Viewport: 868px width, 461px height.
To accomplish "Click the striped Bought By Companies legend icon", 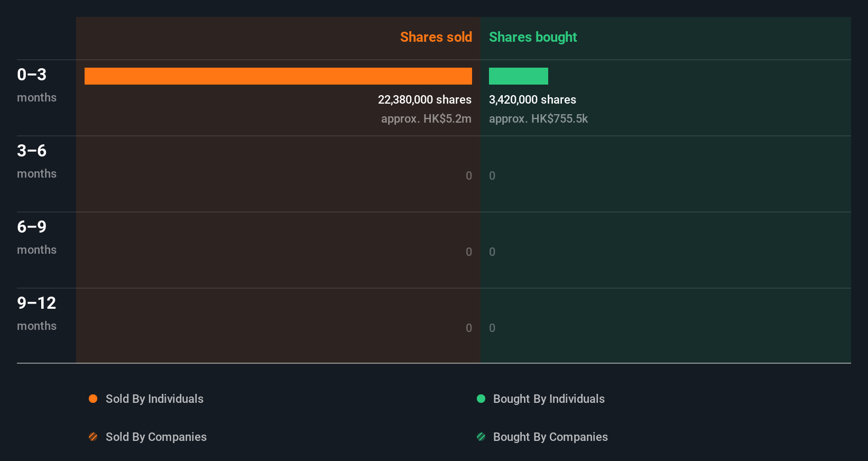I will [481, 437].
